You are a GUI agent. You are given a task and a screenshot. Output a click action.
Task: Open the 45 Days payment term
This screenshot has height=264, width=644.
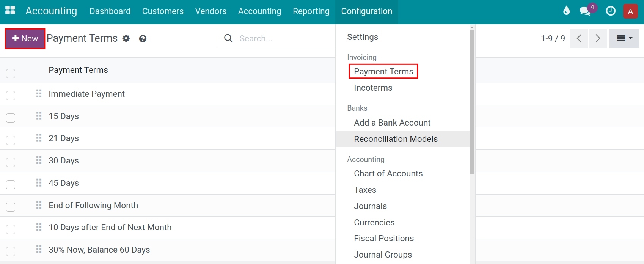click(64, 183)
